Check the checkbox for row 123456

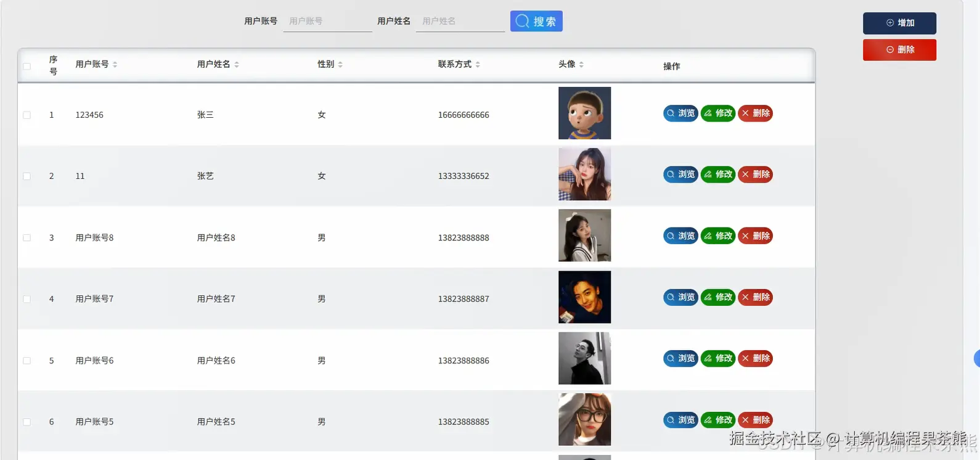(27, 115)
